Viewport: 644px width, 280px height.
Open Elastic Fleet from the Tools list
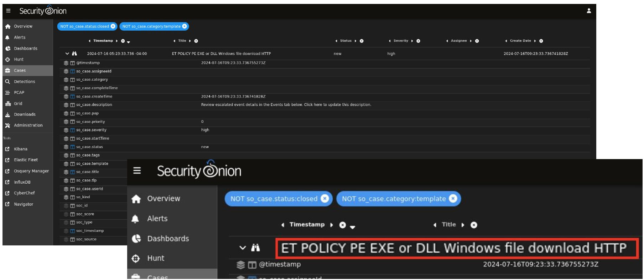(x=26, y=160)
